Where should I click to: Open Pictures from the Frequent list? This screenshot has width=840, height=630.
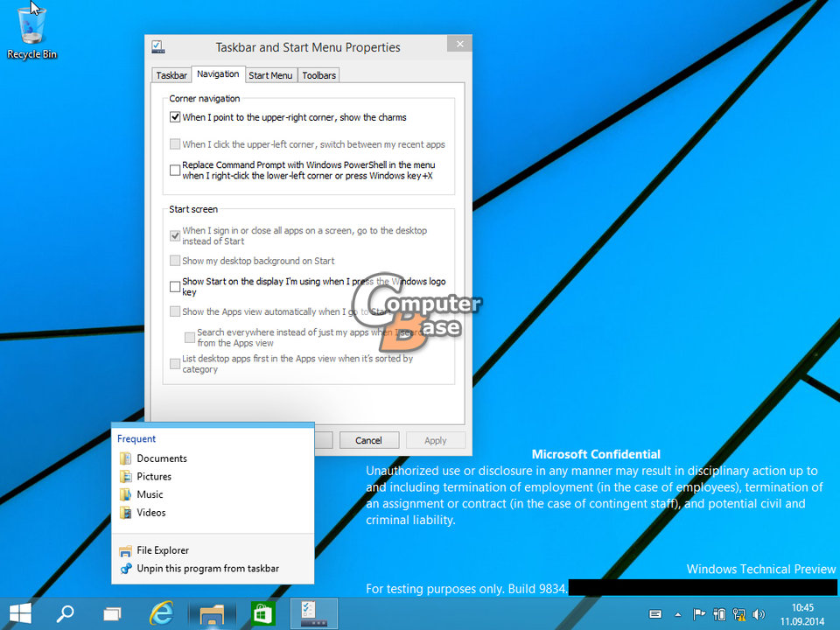point(154,477)
